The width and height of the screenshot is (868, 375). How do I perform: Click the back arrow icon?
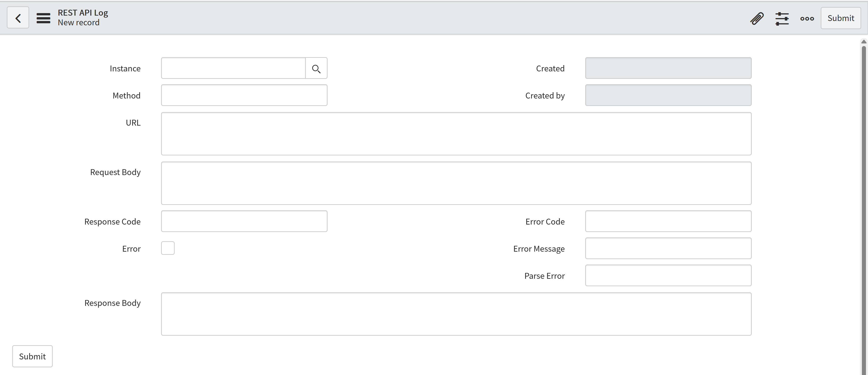(x=18, y=18)
